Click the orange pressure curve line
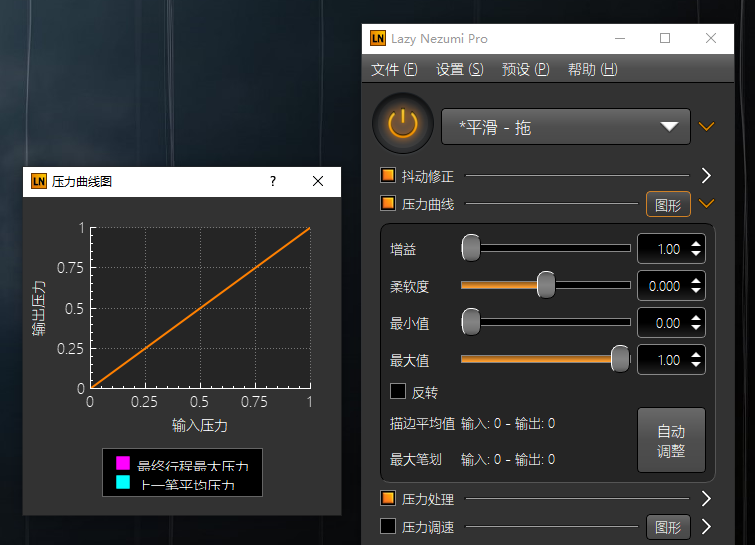Image resolution: width=755 pixels, height=545 pixels. coord(200,308)
